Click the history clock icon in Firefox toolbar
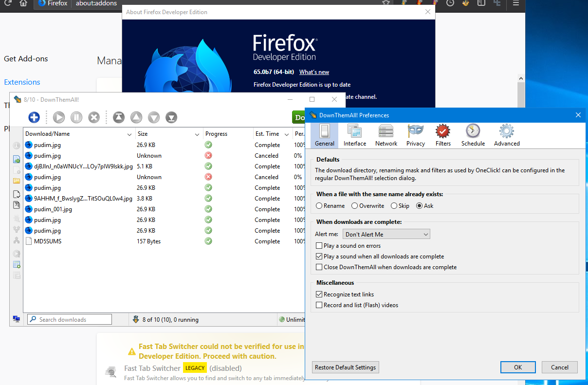This screenshot has height=385, width=588. (x=450, y=3)
